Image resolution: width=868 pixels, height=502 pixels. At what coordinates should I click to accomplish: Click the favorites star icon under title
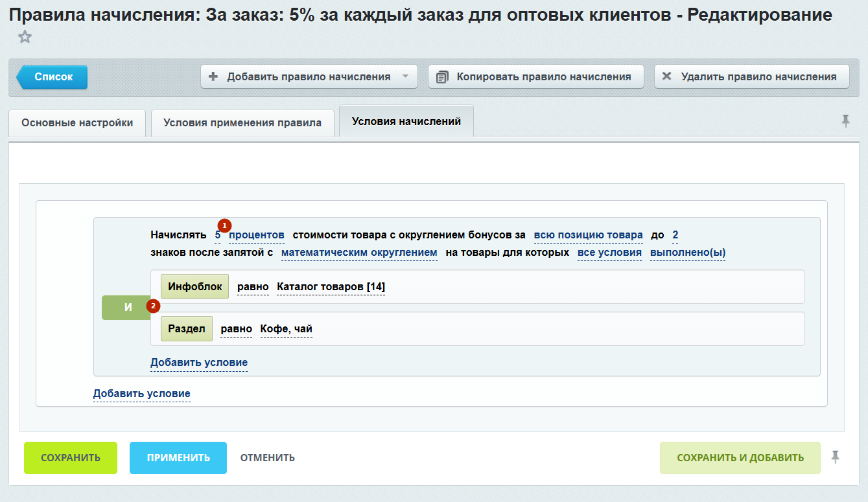point(25,37)
